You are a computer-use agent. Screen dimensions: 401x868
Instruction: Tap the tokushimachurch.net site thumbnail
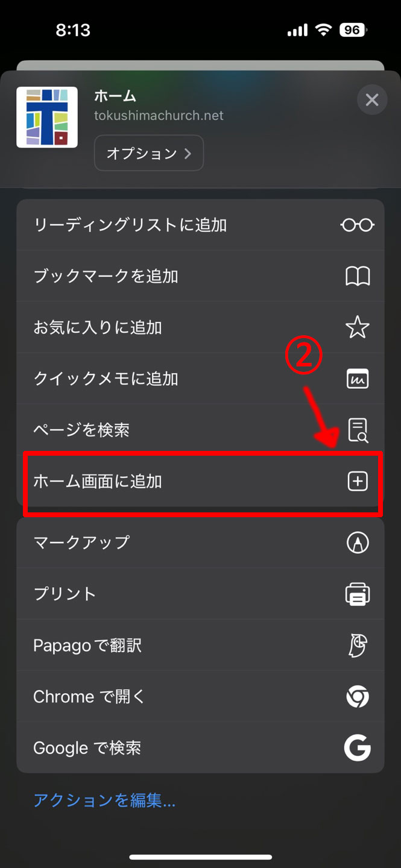pyautogui.click(x=47, y=117)
